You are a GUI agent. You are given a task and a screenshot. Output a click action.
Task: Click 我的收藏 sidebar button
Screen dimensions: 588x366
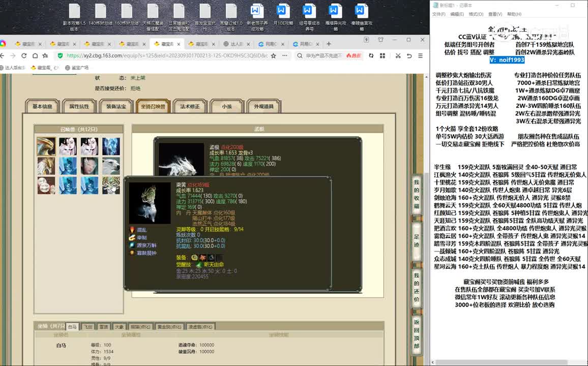(x=416, y=194)
